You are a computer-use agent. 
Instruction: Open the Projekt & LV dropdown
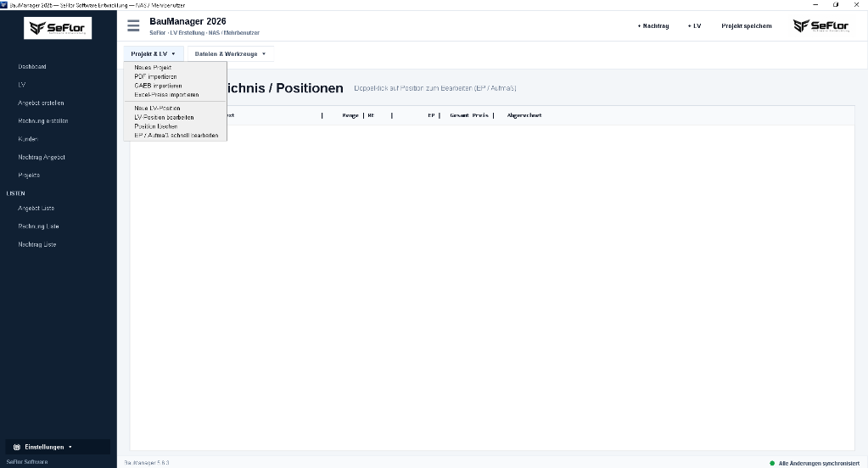pos(153,53)
